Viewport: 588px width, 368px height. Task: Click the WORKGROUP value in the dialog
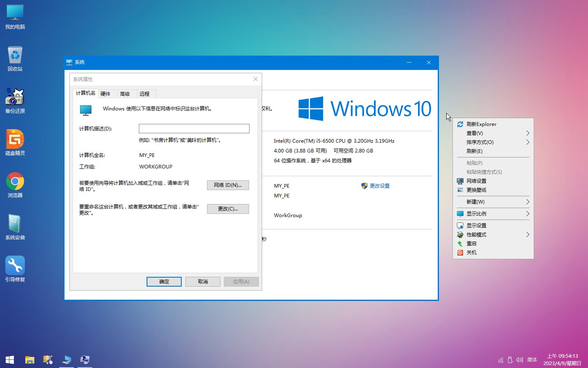tap(156, 167)
